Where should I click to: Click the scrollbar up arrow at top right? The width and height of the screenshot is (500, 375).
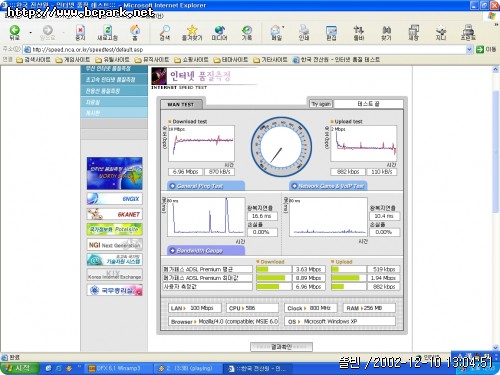(x=495, y=70)
